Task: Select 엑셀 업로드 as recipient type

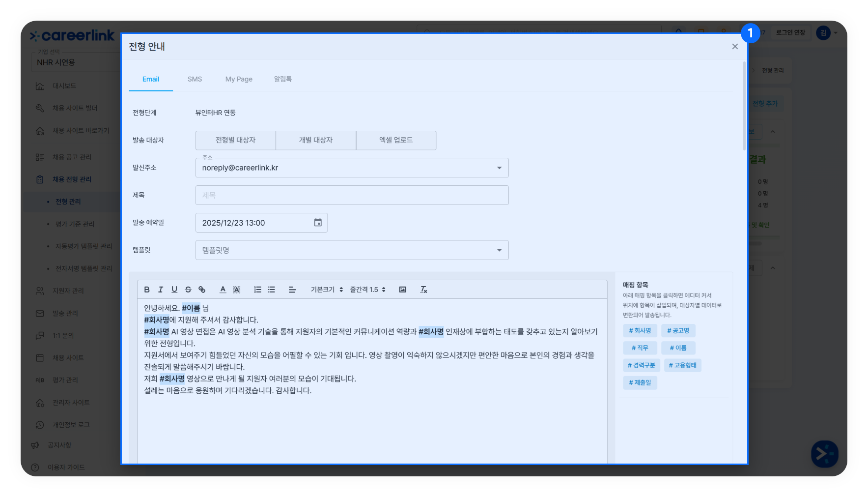Action: [396, 140]
